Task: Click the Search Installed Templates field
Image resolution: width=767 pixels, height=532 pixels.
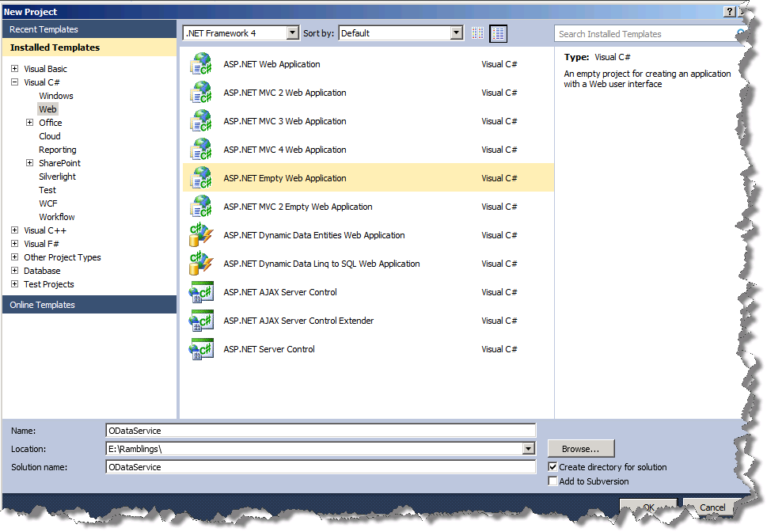Action: tap(648, 34)
